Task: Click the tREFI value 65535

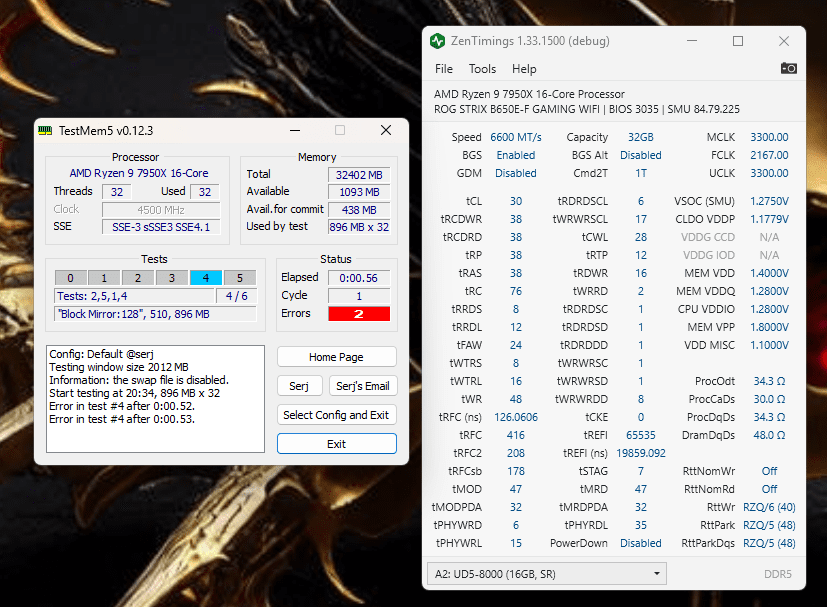Action: [x=640, y=435]
